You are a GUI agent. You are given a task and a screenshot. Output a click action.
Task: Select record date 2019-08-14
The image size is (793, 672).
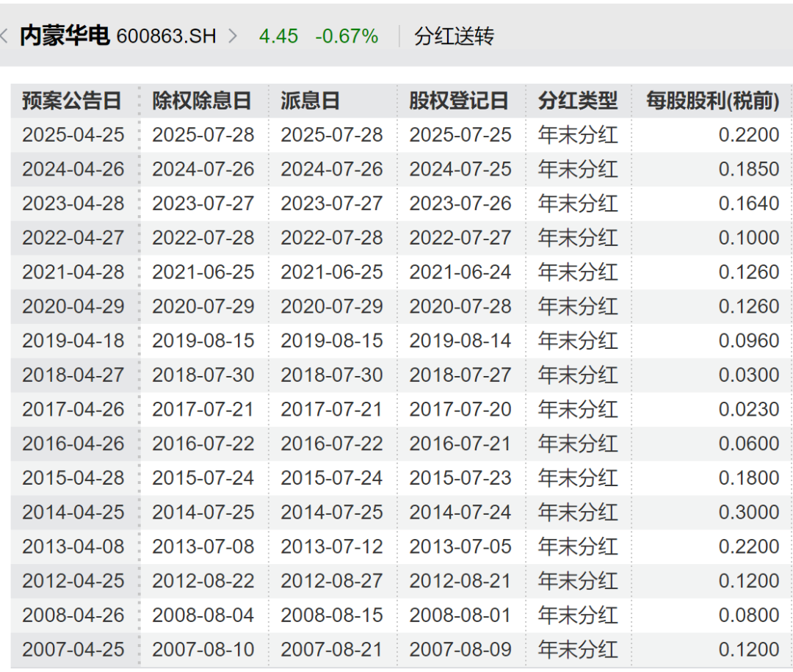pyautogui.click(x=460, y=341)
